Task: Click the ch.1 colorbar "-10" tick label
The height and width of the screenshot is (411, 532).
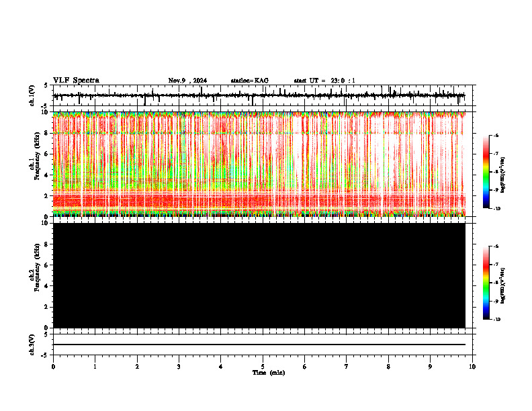Action: click(x=496, y=209)
